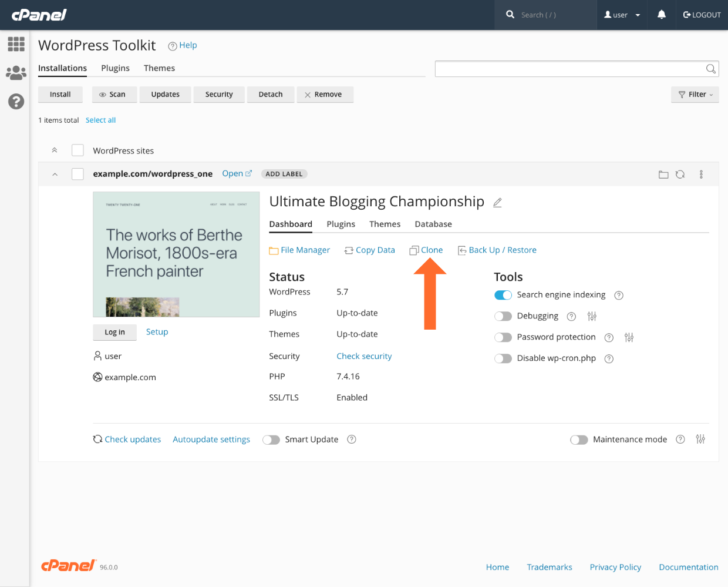Open the Filter dropdown

pyautogui.click(x=695, y=95)
